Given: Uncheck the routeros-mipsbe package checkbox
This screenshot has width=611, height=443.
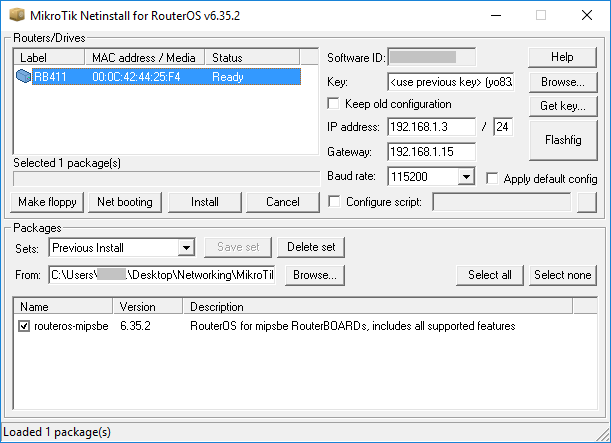Looking at the screenshot, I should pyautogui.click(x=24, y=326).
